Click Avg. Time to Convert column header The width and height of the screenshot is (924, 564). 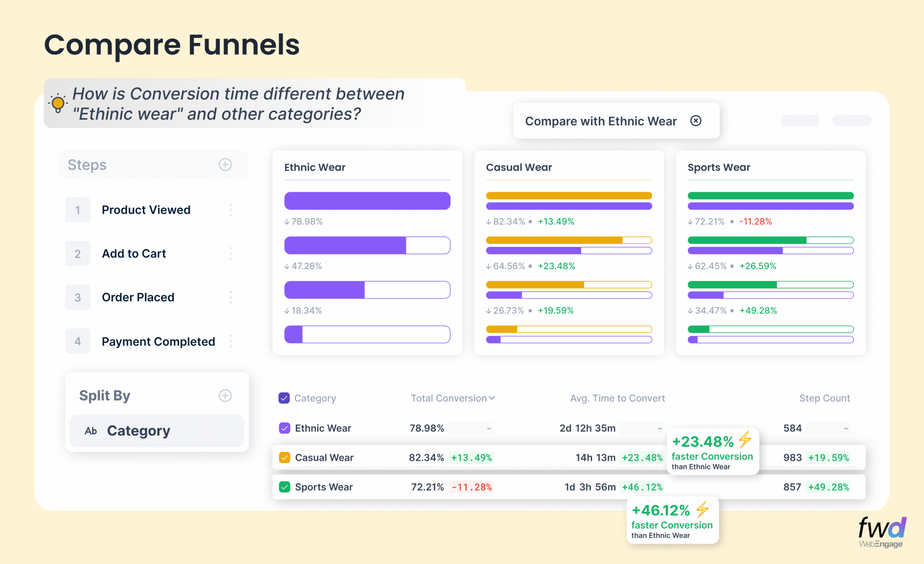[x=617, y=398]
